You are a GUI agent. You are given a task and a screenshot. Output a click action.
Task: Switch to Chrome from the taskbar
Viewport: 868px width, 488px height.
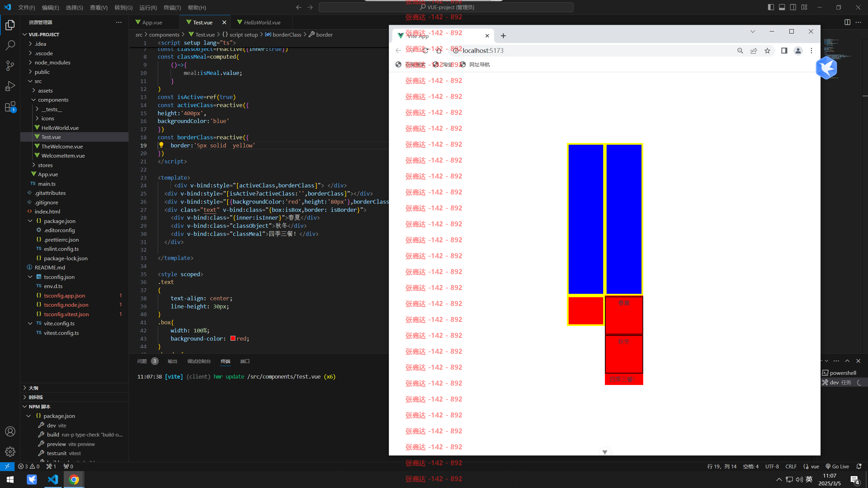coord(74,480)
